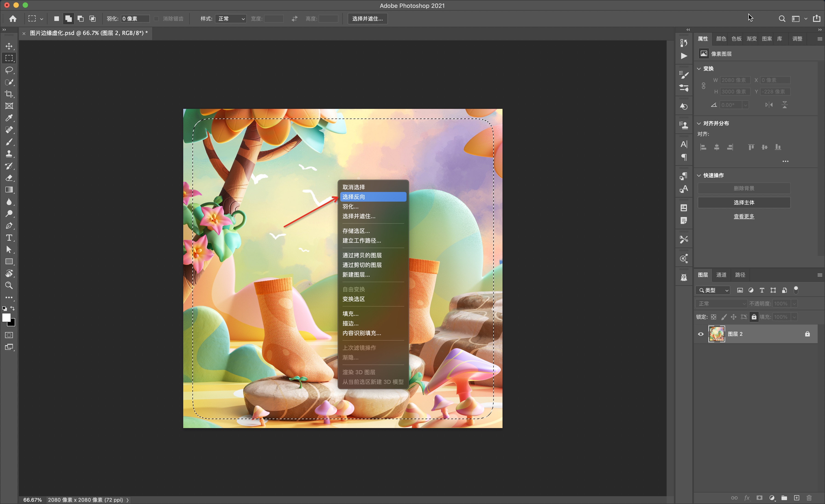The image size is (825, 504).
Task: Click the 选择主体 button
Action: coord(744,203)
